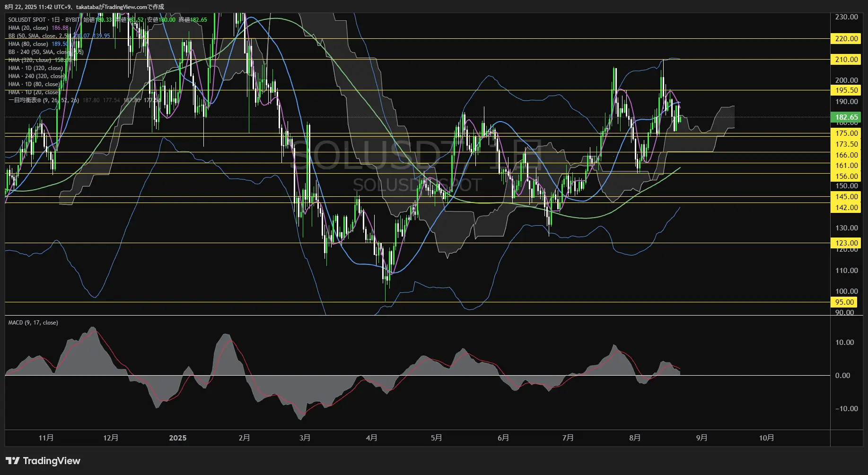
Task: Click the HMA · 1D (320, close) legend
Action: (x=35, y=68)
